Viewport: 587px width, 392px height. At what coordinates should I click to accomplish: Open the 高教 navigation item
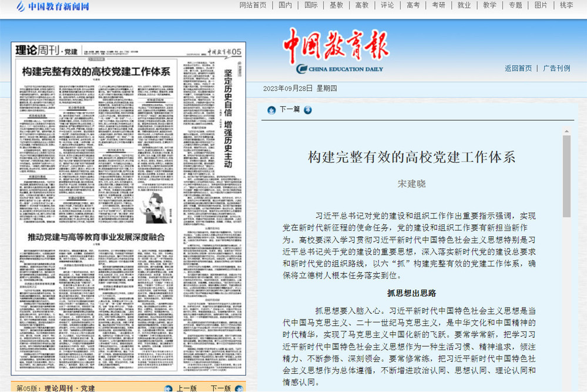pos(362,5)
